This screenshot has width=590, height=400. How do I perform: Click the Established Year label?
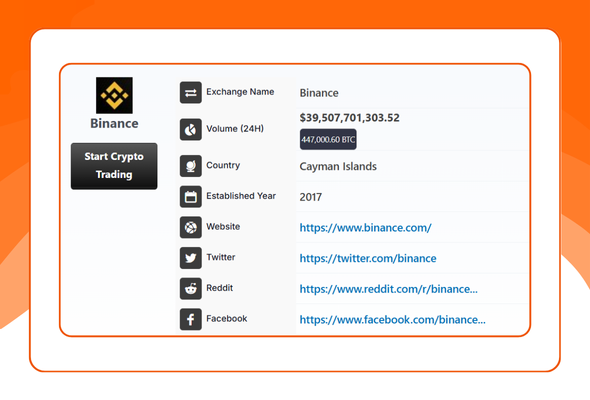(x=241, y=196)
